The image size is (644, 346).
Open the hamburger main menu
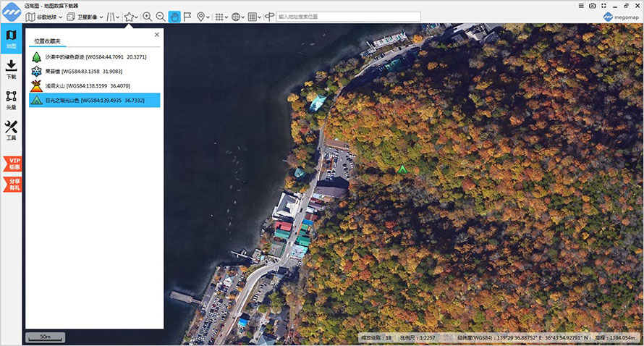[582, 5]
